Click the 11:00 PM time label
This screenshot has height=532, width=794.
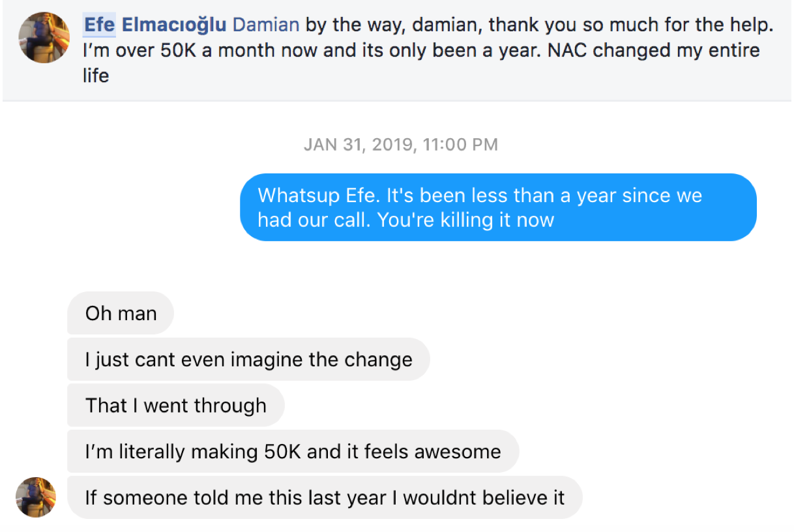[x=460, y=145]
